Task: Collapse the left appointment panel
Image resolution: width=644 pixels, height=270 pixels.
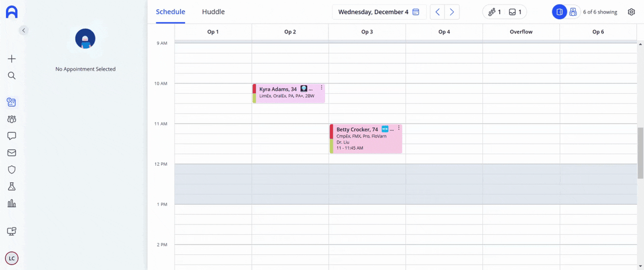Action: click(x=24, y=30)
